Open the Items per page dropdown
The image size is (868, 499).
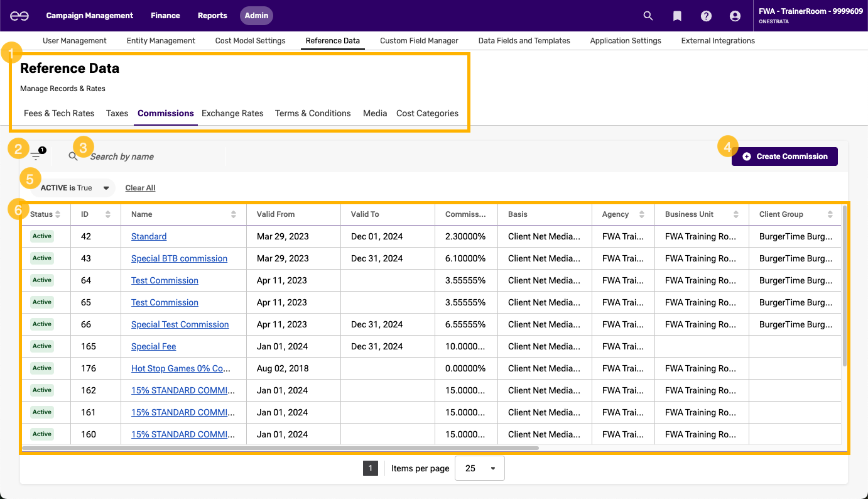tap(479, 468)
